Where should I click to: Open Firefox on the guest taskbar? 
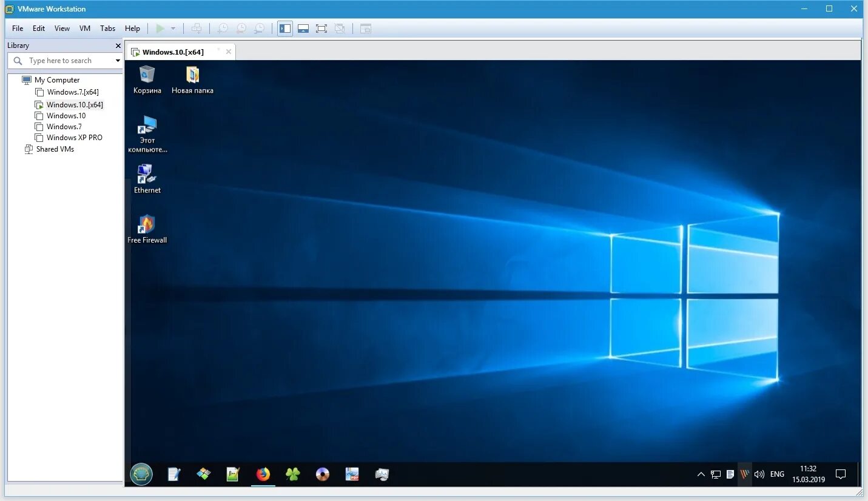pos(263,474)
